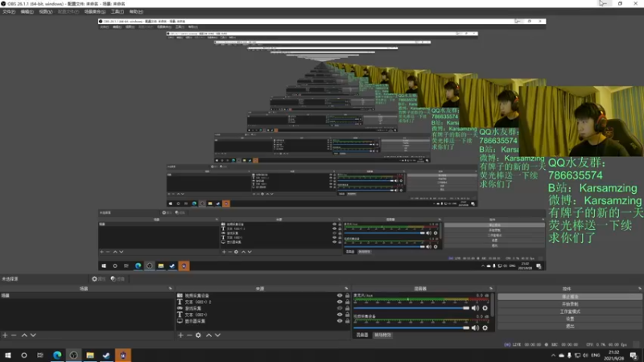
Task: Lock the 视频采集设备 source
Action: click(x=348, y=295)
